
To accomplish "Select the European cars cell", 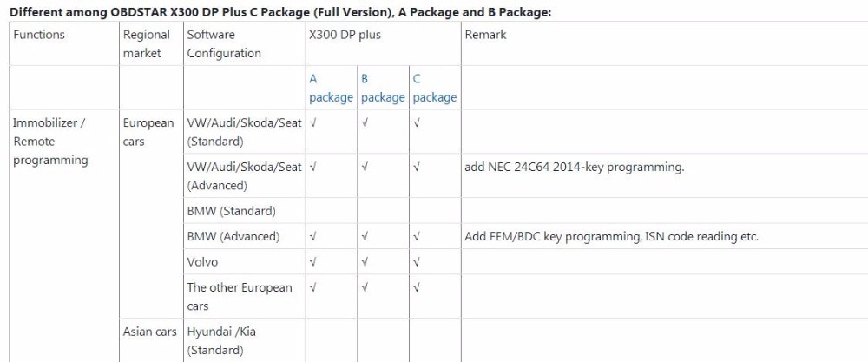I will (x=148, y=132).
